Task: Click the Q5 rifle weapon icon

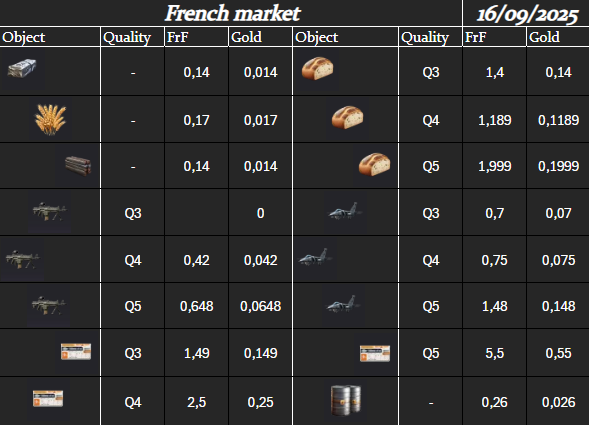Action: pyautogui.click(x=48, y=306)
